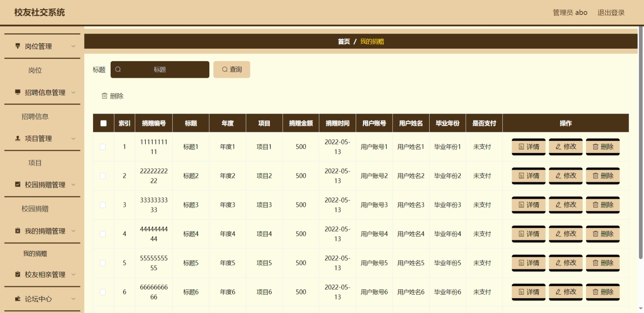Click the 校友相亲管理 sidebar icon
The image size is (644, 313).
[18, 274]
